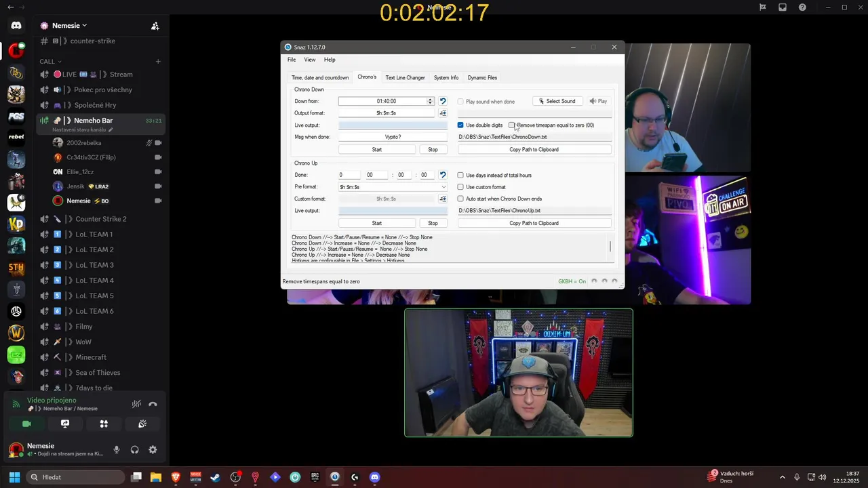Image resolution: width=868 pixels, height=488 pixels.
Task: Stop the Chrono Up timer
Action: click(x=433, y=223)
